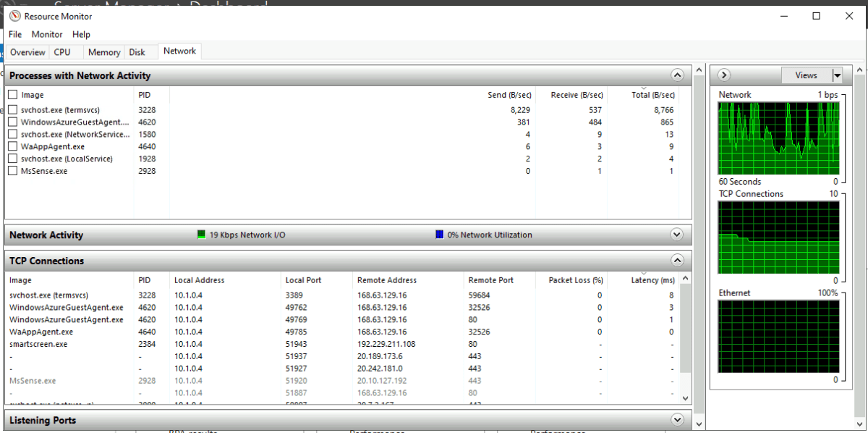Click local port 49769 cell
Viewport: 868px width, 433px height.
tap(297, 319)
